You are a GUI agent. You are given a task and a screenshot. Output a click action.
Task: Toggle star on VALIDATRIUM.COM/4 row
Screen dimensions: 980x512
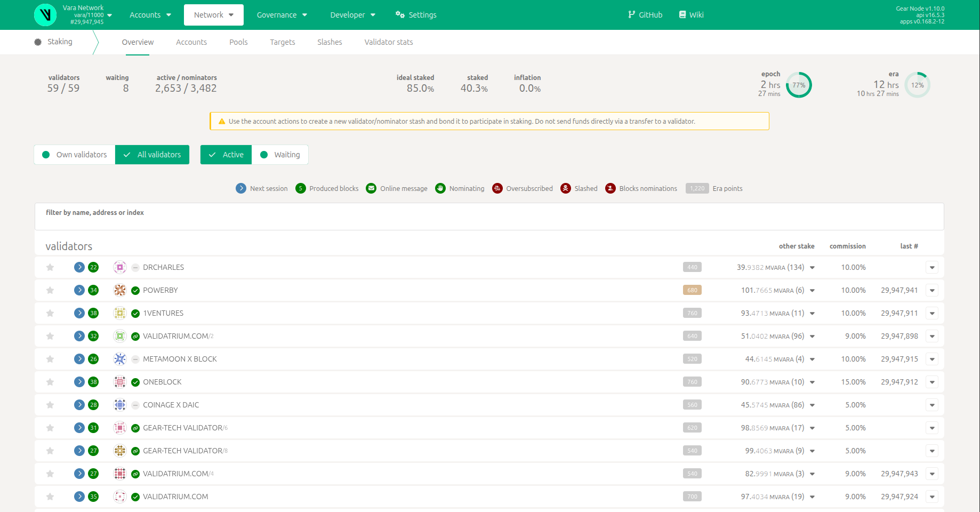pos(50,474)
